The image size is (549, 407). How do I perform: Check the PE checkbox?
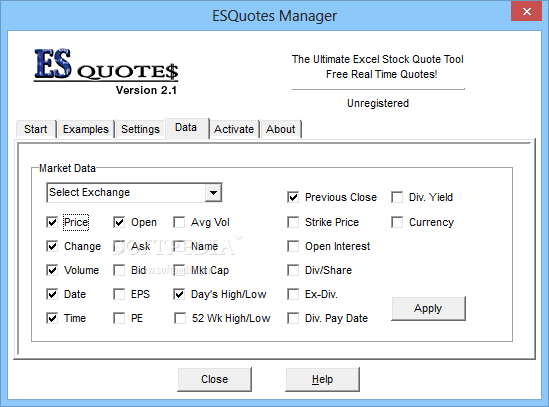[119, 318]
